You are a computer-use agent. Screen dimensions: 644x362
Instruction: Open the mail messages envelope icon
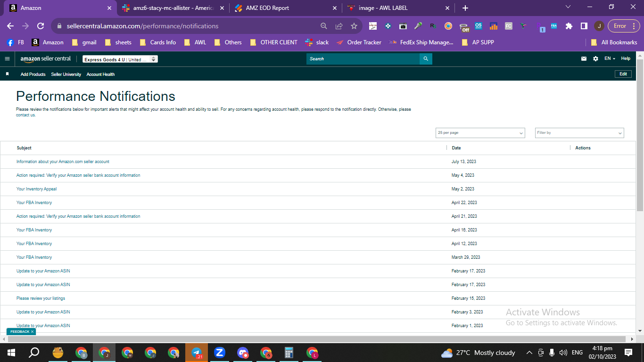click(584, 59)
